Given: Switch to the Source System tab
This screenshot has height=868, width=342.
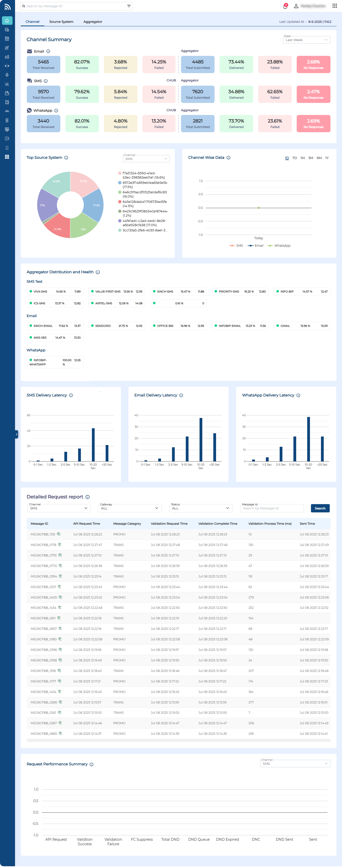Looking at the screenshot, I should 61,22.
